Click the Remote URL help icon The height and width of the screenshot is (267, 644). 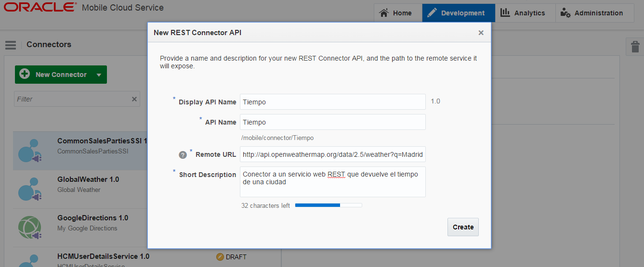tap(183, 155)
